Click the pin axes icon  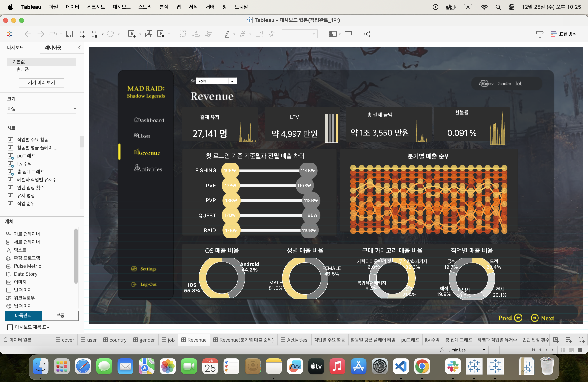click(x=272, y=34)
